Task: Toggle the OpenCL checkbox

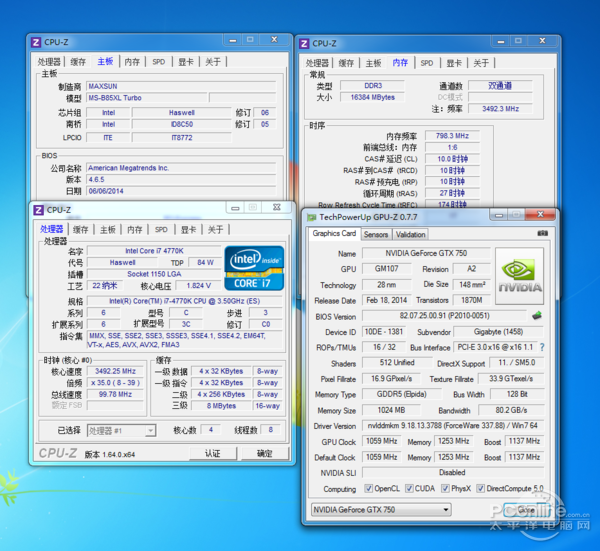Action: 368,488
